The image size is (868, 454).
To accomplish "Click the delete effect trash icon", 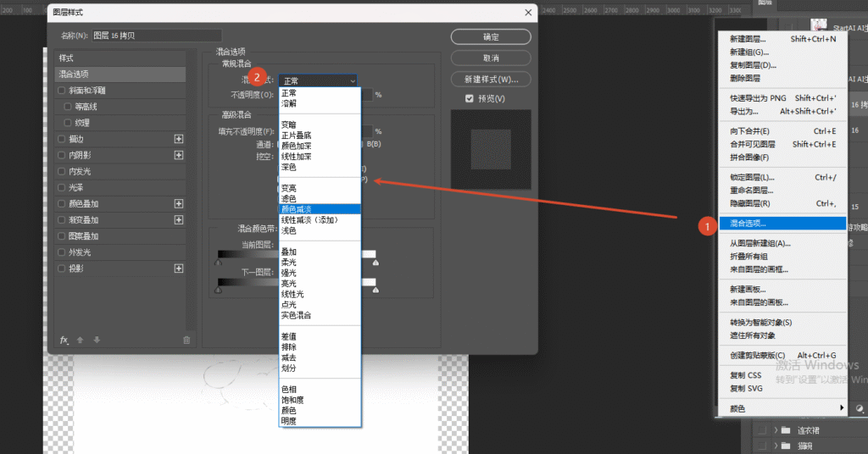I will tap(186, 340).
